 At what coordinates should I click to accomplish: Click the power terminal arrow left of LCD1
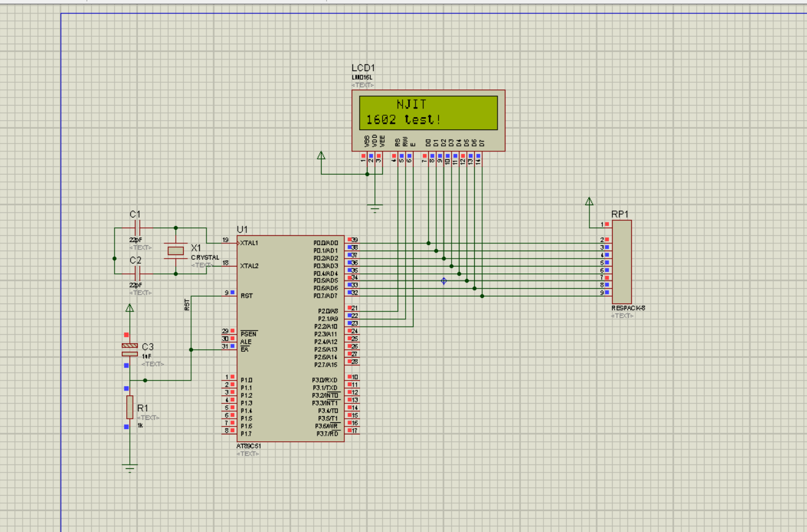[x=321, y=156]
